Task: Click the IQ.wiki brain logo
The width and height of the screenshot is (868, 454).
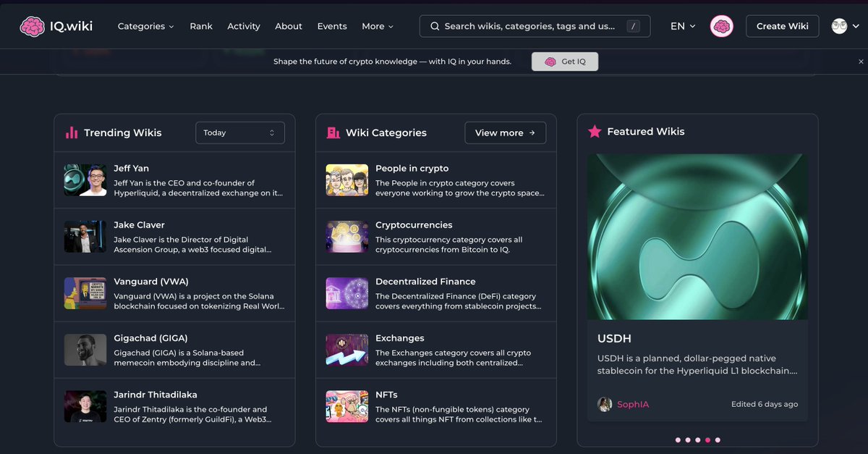Action: point(32,26)
